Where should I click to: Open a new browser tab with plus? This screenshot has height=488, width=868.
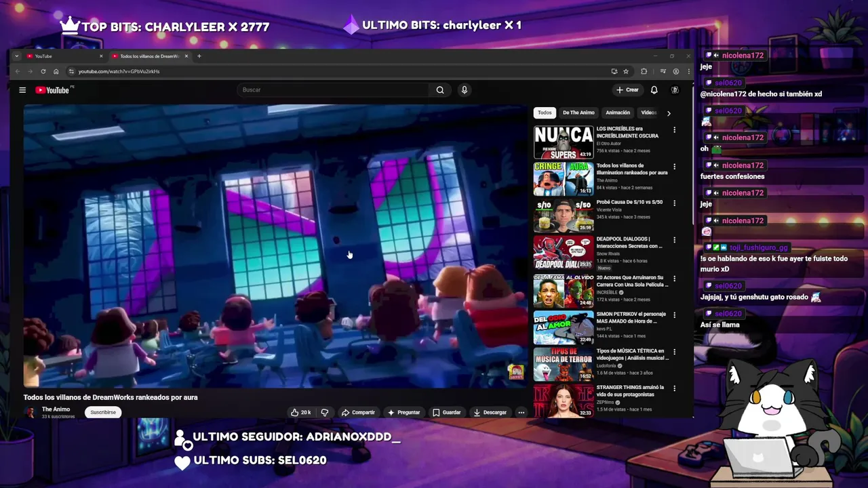coord(199,56)
